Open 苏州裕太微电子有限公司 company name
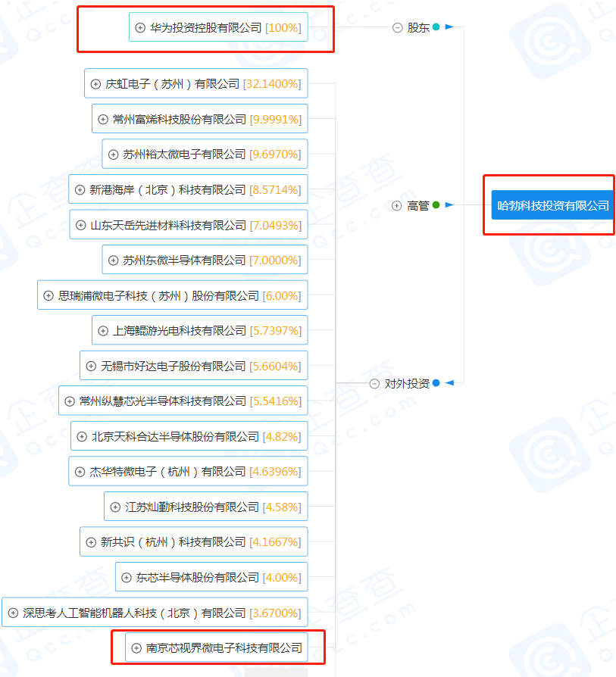This screenshot has height=677, width=616. (184, 154)
